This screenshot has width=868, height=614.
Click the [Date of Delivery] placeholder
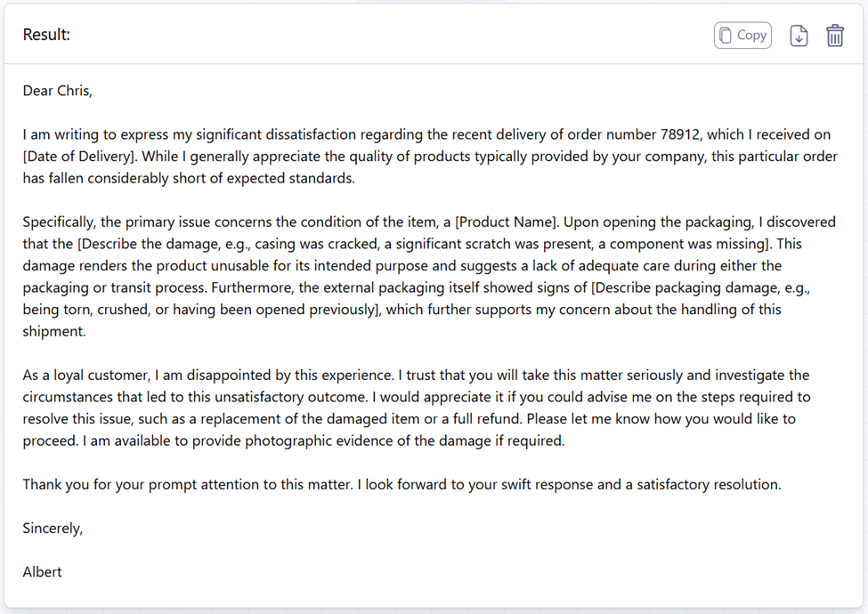[78, 157]
